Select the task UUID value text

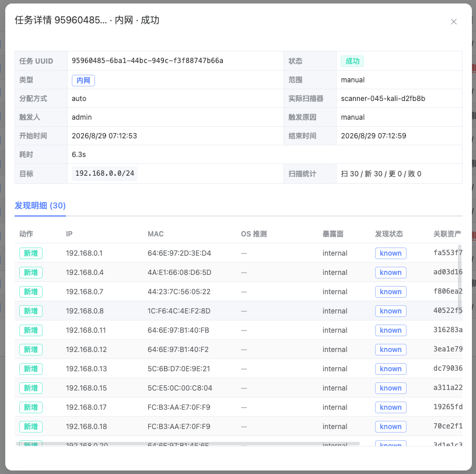(148, 61)
